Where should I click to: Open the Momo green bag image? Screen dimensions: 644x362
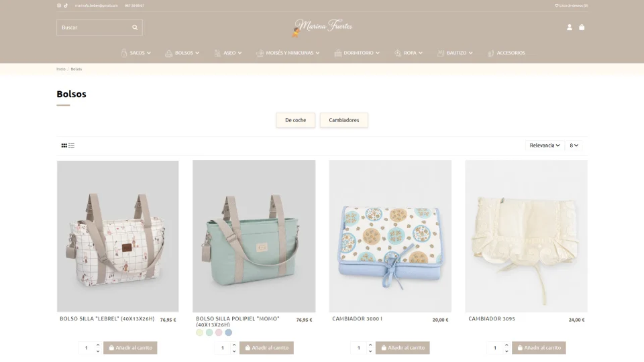[254, 236]
